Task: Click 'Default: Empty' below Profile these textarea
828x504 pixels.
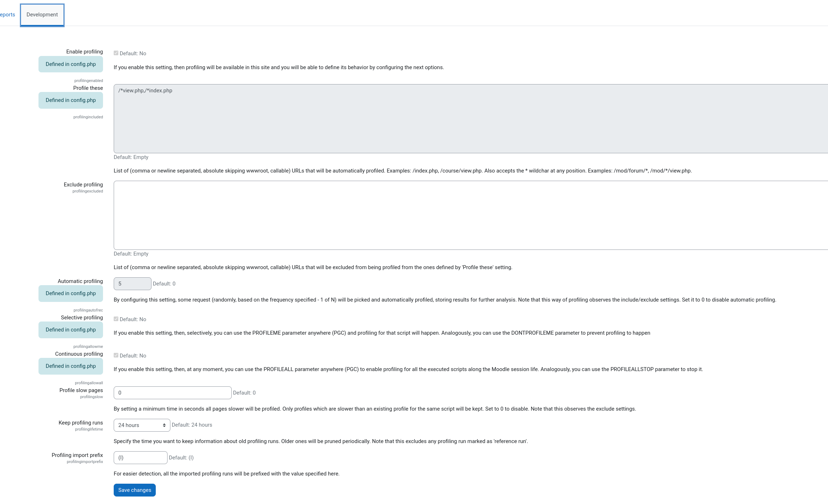Action: tap(131, 157)
